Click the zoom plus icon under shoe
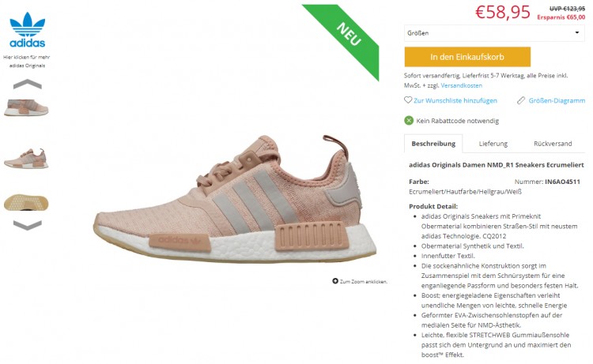The height and width of the screenshot is (364, 593). click(335, 281)
